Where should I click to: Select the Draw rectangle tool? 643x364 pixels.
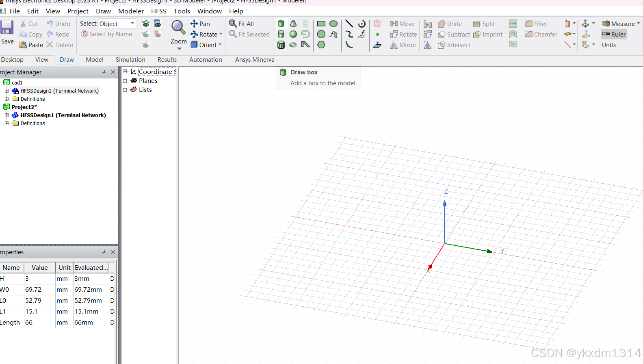pos(321,24)
